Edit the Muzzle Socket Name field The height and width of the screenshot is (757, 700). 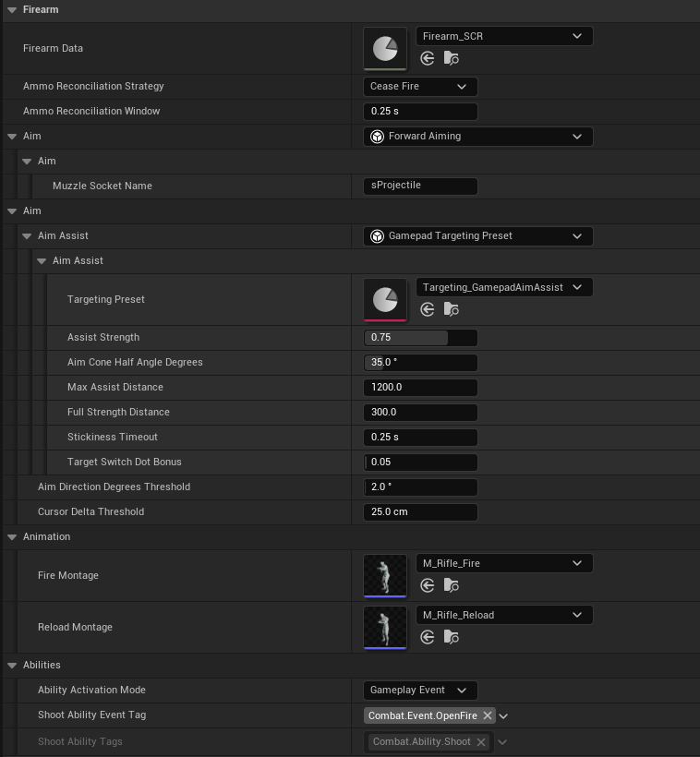click(420, 186)
